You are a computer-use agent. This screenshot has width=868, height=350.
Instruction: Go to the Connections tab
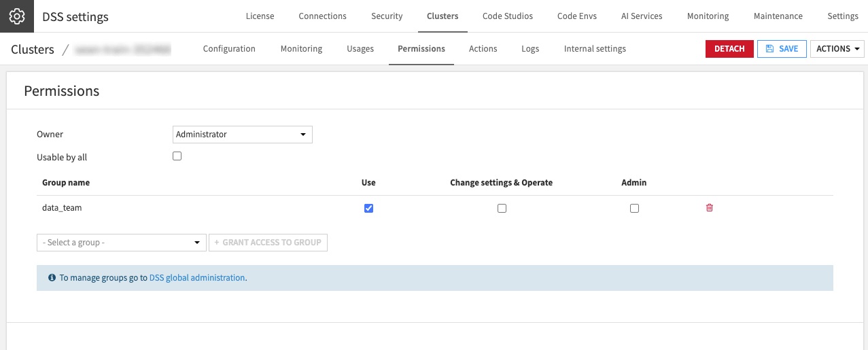322,16
